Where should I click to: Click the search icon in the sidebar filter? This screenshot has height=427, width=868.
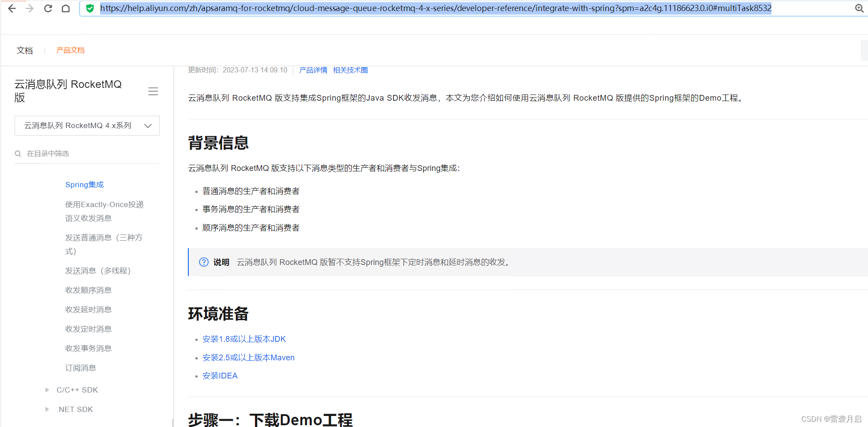pos(18,153)
